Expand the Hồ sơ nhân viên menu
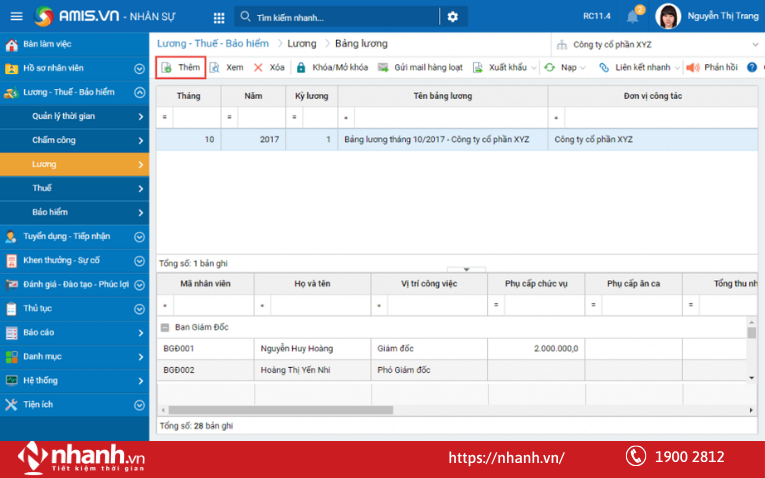 click(139, 68)
